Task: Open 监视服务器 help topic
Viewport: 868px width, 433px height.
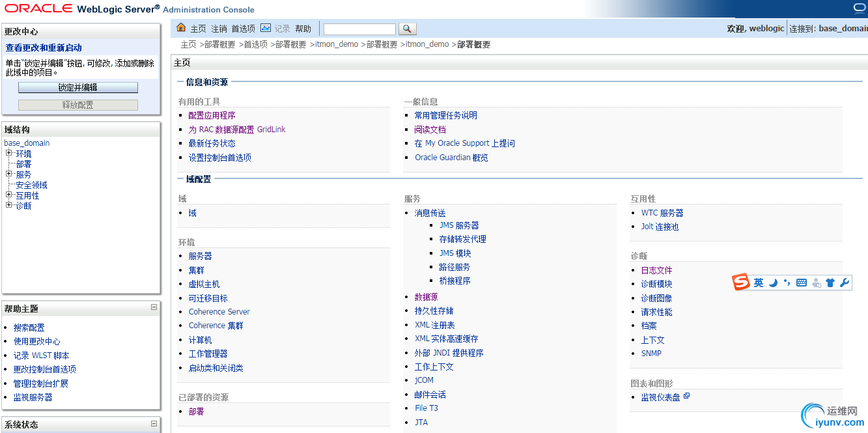Action: click(33, 397)
